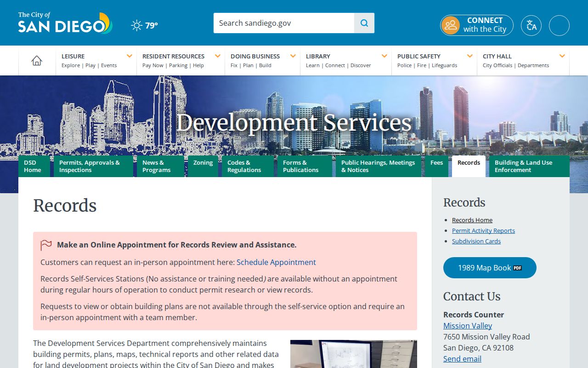Viewport: 588px width, 368px height.
Task: Click the search magnifier button
Action: pyautogui.click(x=364, y=23)
